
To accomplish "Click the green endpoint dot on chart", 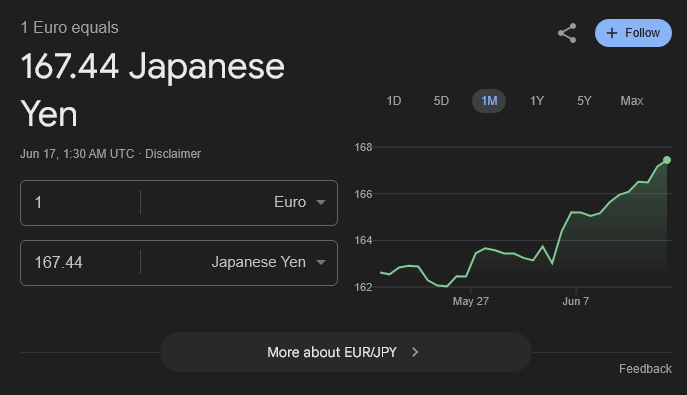I will point(667,160).
